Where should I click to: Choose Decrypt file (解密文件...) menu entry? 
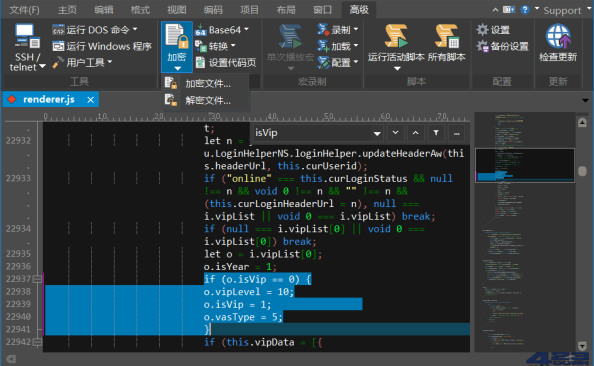pos(205,100)
